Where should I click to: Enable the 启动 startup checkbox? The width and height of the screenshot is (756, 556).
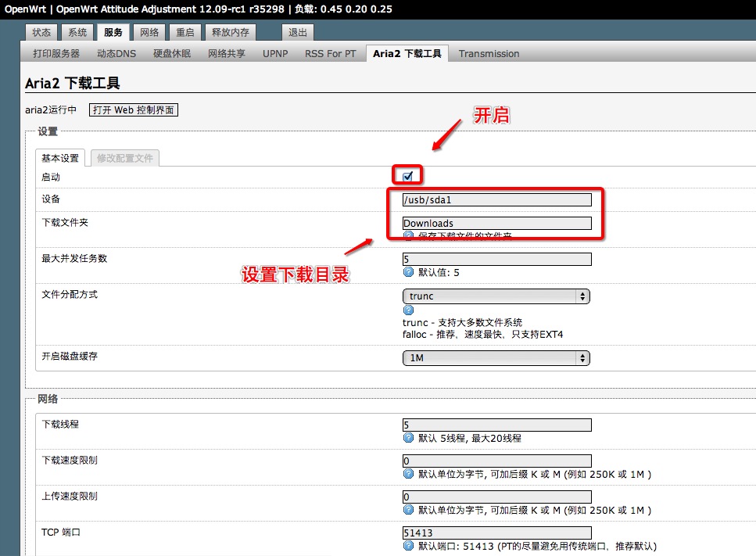(x=407, y=176)
